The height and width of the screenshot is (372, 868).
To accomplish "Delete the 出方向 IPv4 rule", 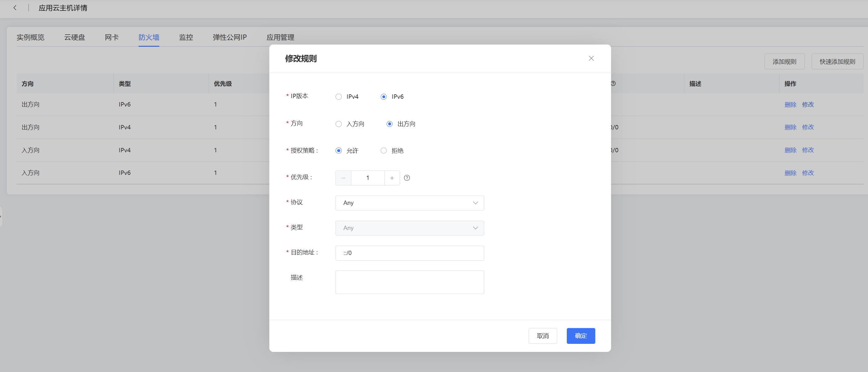I will tap(791, 128).
